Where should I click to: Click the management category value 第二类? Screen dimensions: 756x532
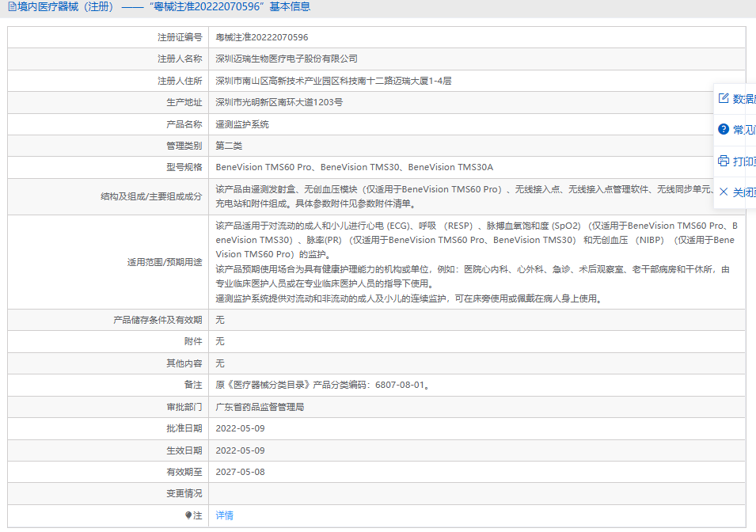[x=229, y=146]
